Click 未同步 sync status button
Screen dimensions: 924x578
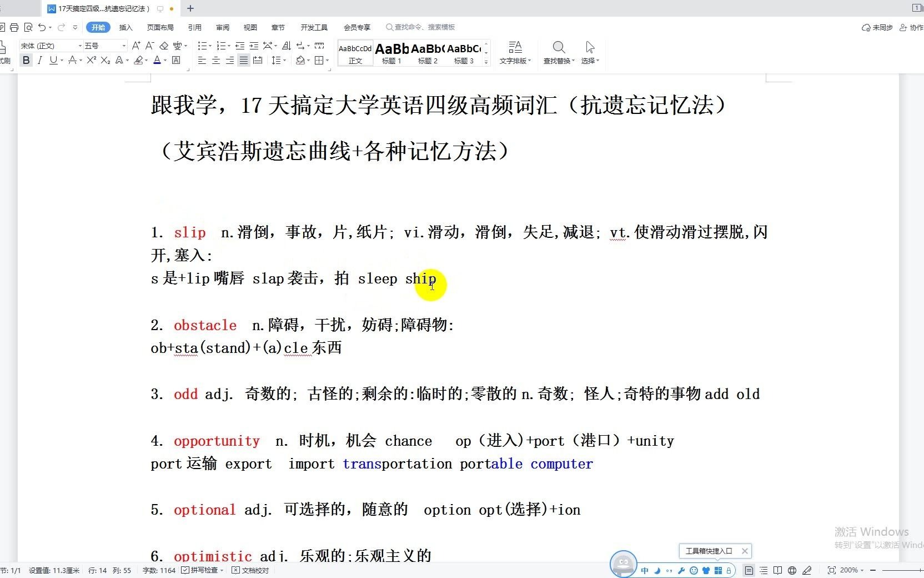(x=877, y=27)
